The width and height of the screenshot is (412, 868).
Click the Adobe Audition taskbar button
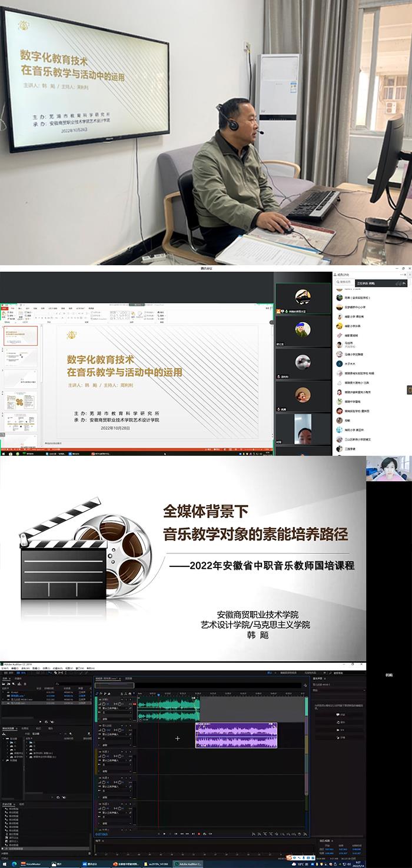click(x=190, y=864)
